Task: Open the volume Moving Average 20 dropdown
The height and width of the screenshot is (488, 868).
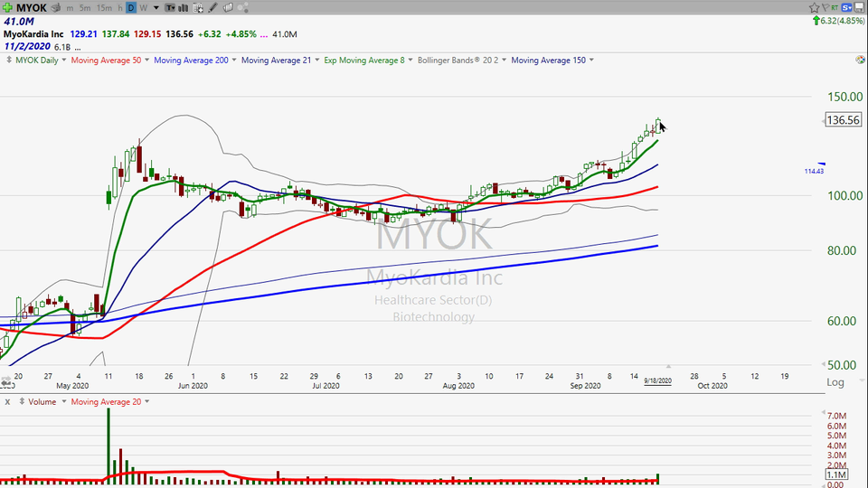Action: pos(146,401)
